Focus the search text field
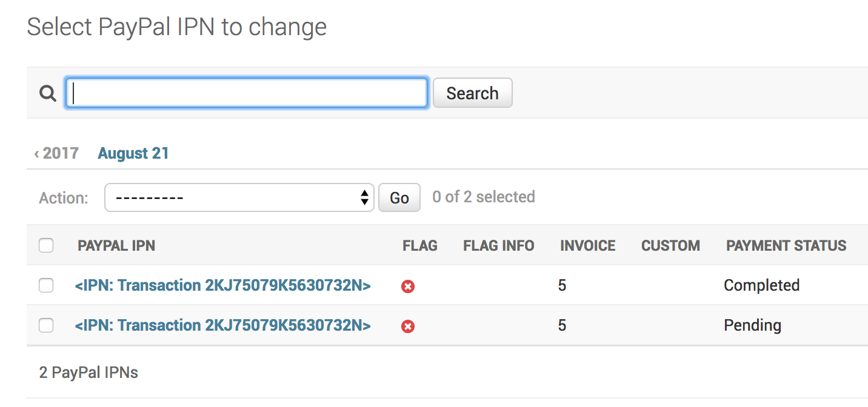The width and height of the screenshot is (868, 407). click(x=247, y=93)
